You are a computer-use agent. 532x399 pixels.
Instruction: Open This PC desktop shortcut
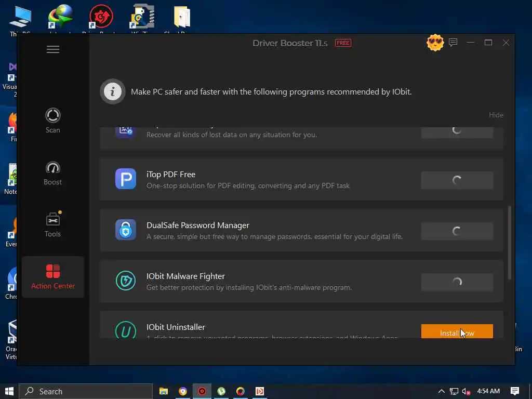20,19
